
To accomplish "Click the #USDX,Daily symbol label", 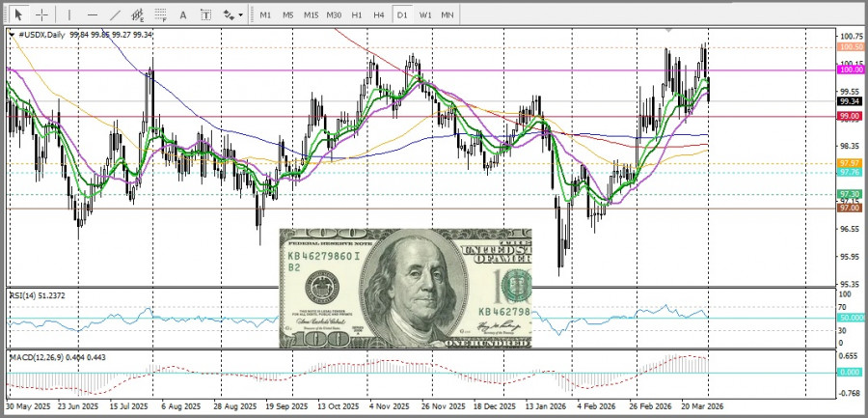I will pyautogui.click(x=41, y=35).
